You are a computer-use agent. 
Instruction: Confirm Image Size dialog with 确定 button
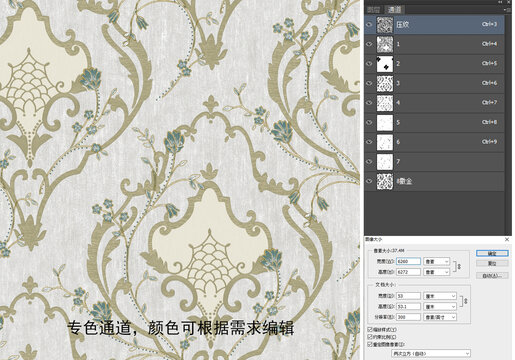tap(492, 254)
